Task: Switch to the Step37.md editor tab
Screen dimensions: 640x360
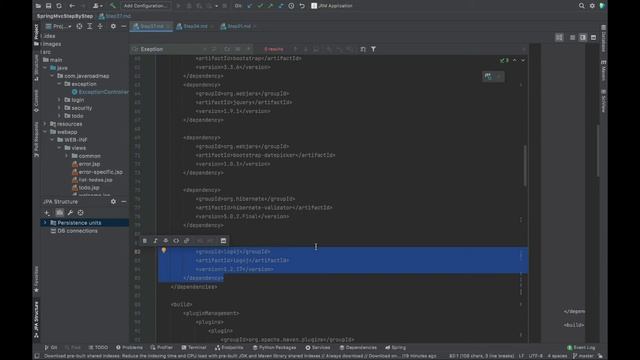Action: point(151,26)
